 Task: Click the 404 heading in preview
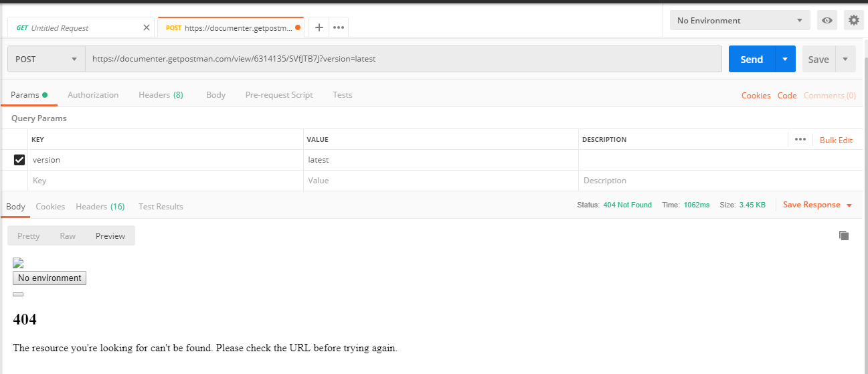click(x=25, y=319)
